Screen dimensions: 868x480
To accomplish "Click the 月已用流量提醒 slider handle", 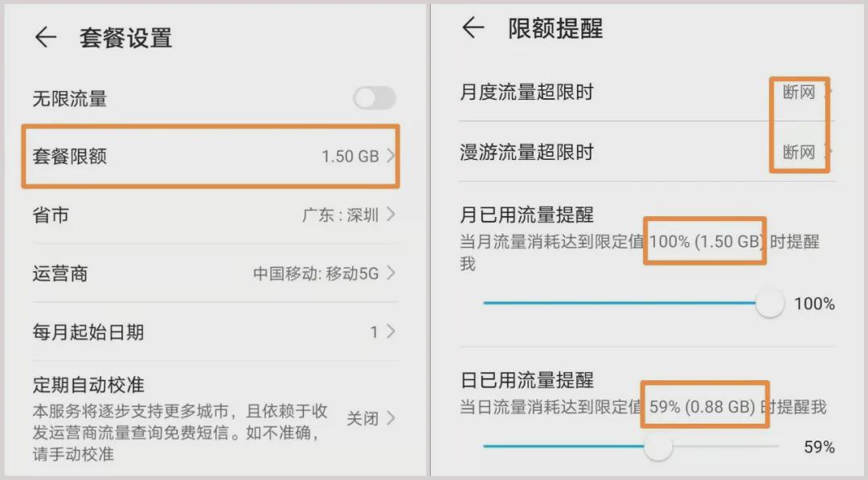I will tap(769, 303).
